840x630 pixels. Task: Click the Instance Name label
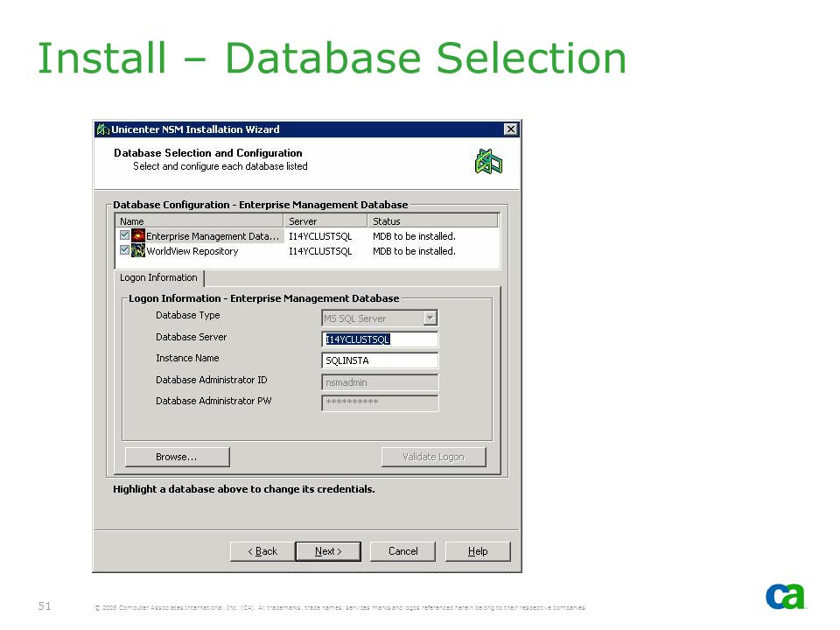point(187,358)
